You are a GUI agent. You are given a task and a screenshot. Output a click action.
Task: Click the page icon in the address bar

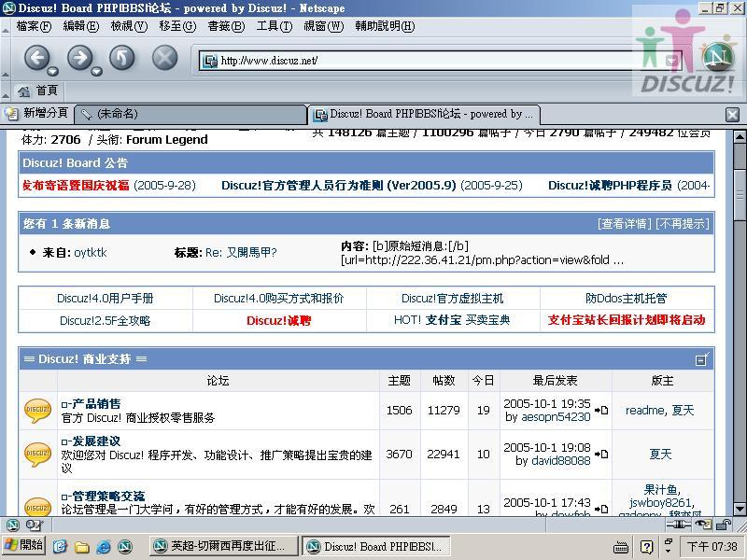click(x=209, y=61)
